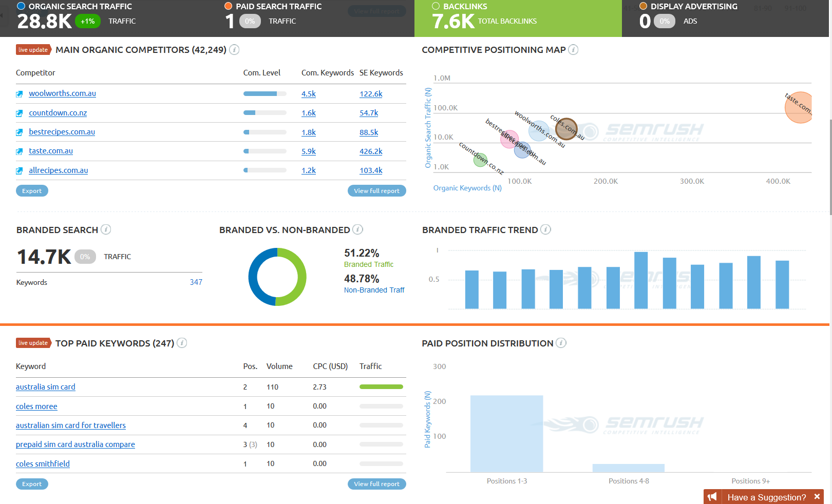Select the Organic Search Traffic radio tab
This screenshot has height=504, width=832.
click(21, 6)
